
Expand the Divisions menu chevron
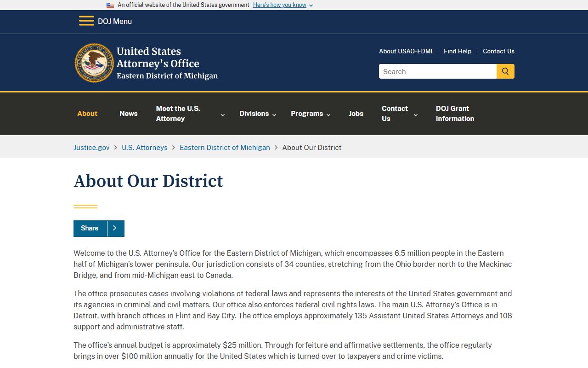pyautogui.click(x=274, y=115)
